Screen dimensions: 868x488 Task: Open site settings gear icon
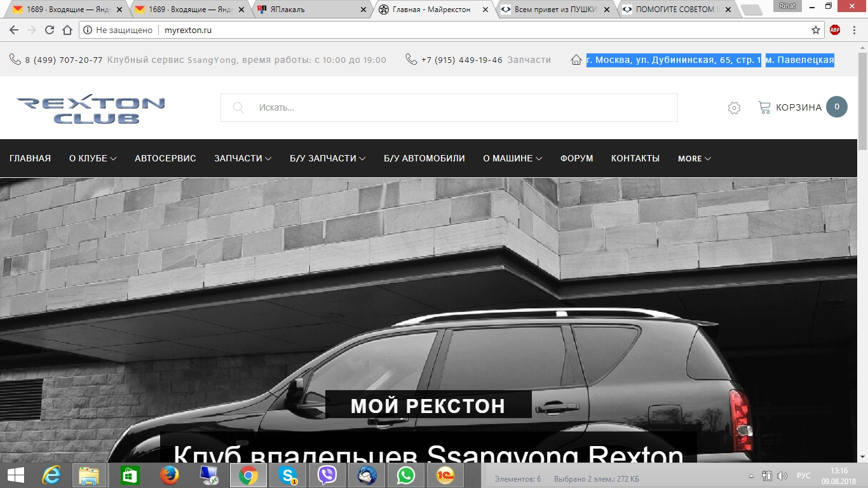click(734, 108)
